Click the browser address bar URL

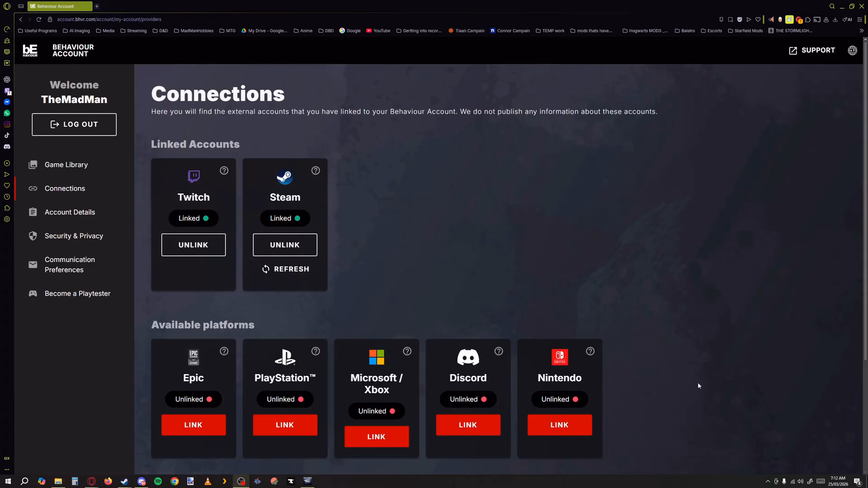click(109, 19)
